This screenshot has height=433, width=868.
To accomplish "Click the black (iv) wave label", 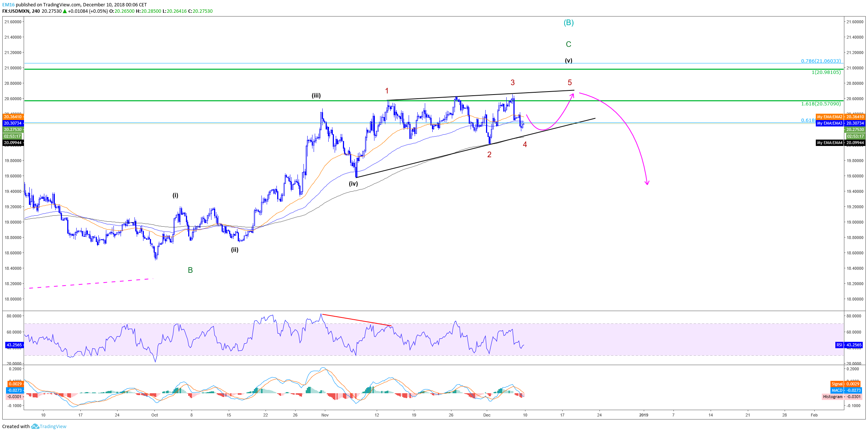I will click(353, 184).
